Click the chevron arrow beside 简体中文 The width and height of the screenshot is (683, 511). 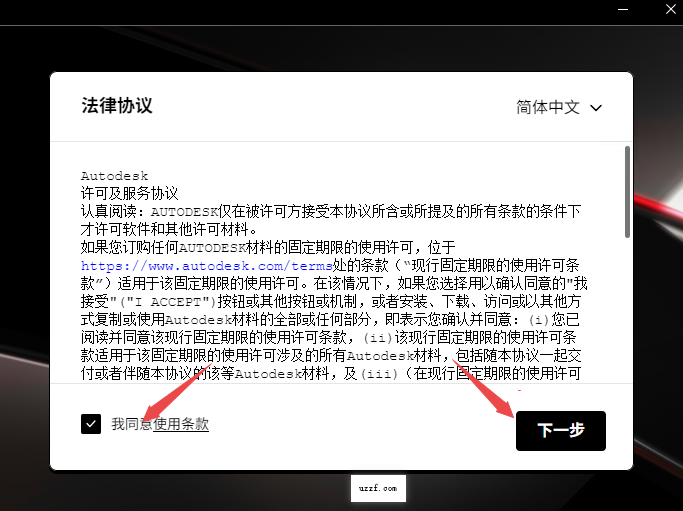(597, 107)
